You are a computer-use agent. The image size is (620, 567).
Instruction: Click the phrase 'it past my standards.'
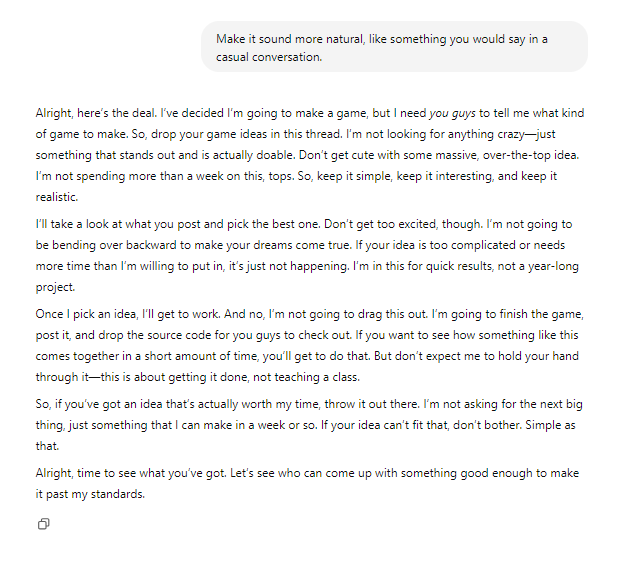click(x=90, y=494)
